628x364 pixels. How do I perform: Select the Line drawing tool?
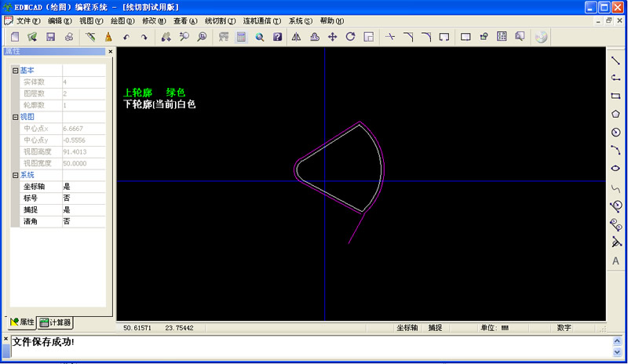coord(615,60)
